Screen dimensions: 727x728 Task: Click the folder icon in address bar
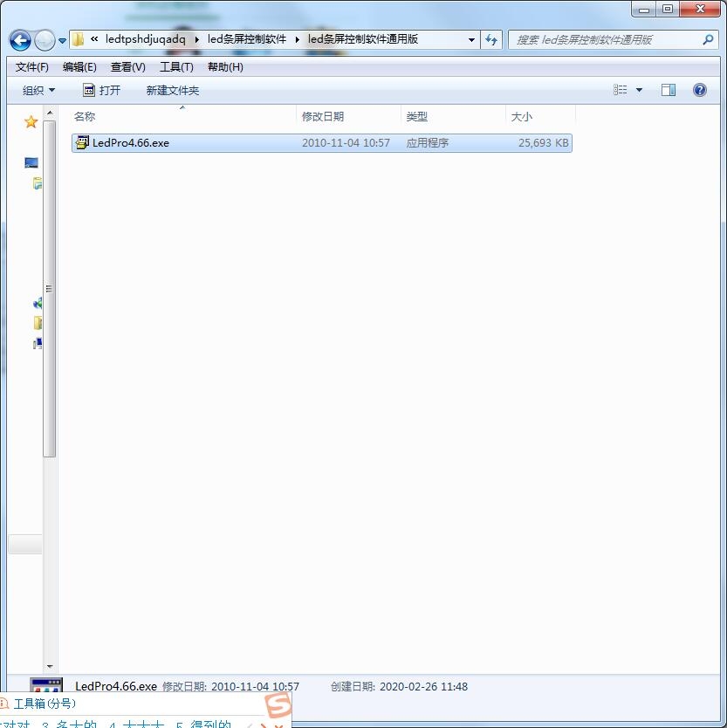pyautogui.click(x=78, y=39)
